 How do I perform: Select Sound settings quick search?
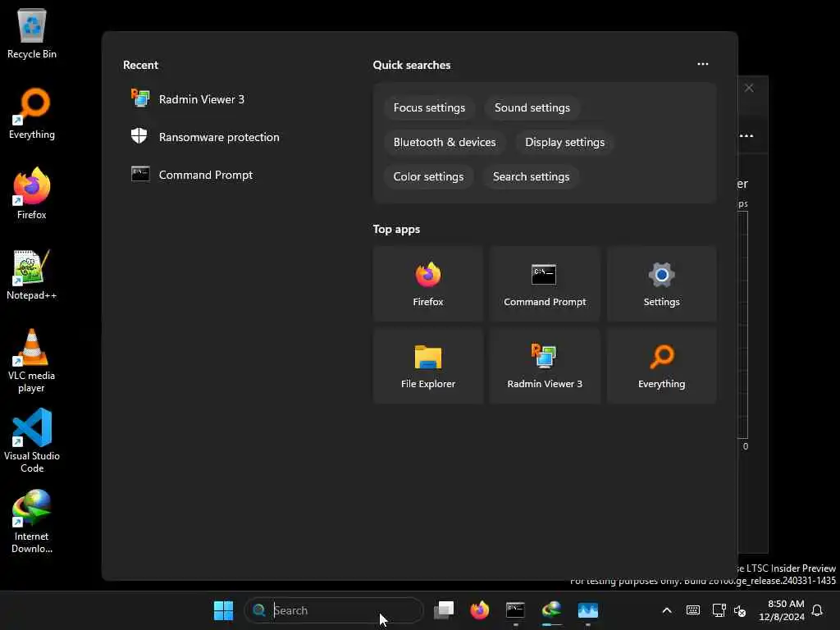(x=532, y=107)
